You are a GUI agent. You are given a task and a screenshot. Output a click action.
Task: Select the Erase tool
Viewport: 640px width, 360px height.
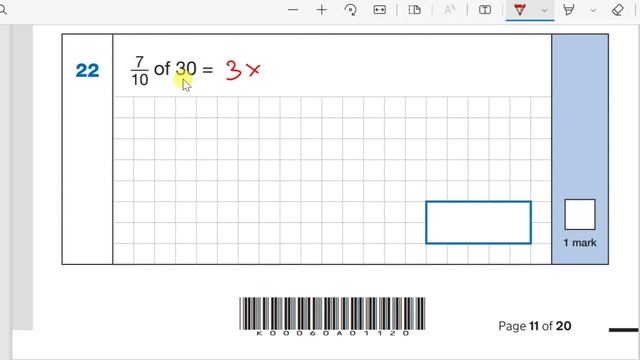point(618,10)
